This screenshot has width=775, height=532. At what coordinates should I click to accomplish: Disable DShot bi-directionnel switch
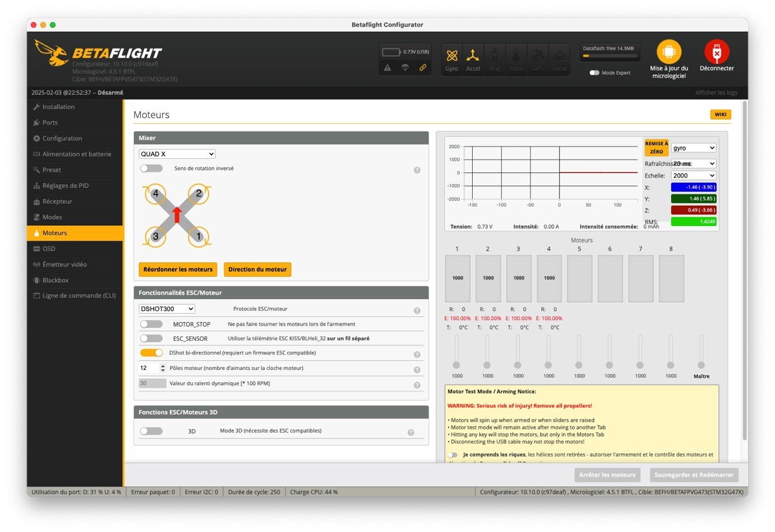click(151, 353)
